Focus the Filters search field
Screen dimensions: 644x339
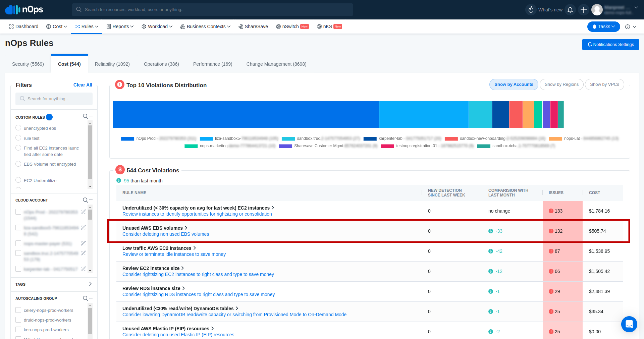pyautogui.click(x=54, y=99)
